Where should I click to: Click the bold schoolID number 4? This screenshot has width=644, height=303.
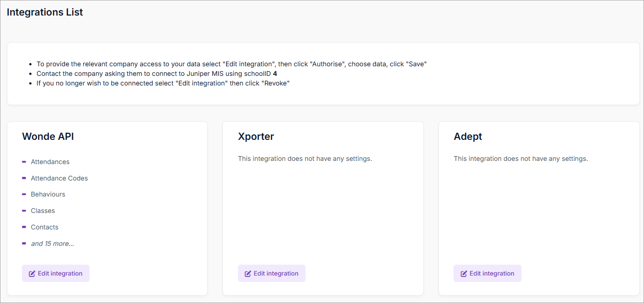pos(275,74)
